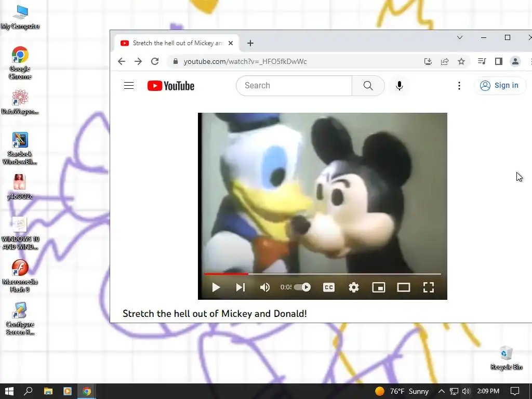Open a new Chrome tab

point(250,43)
